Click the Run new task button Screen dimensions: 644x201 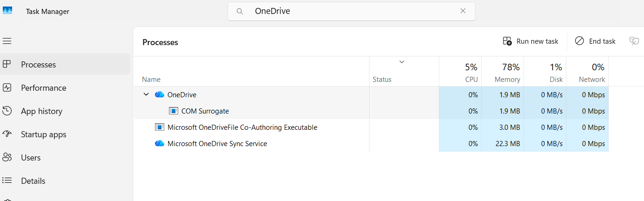(530, 41)
